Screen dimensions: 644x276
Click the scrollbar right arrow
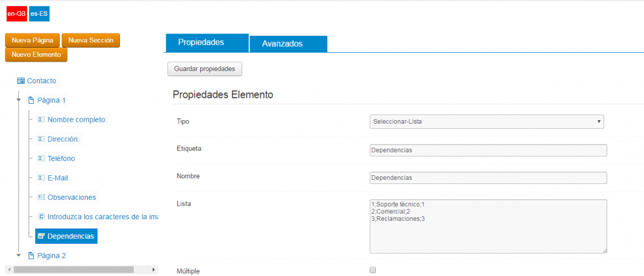(153, 270)
